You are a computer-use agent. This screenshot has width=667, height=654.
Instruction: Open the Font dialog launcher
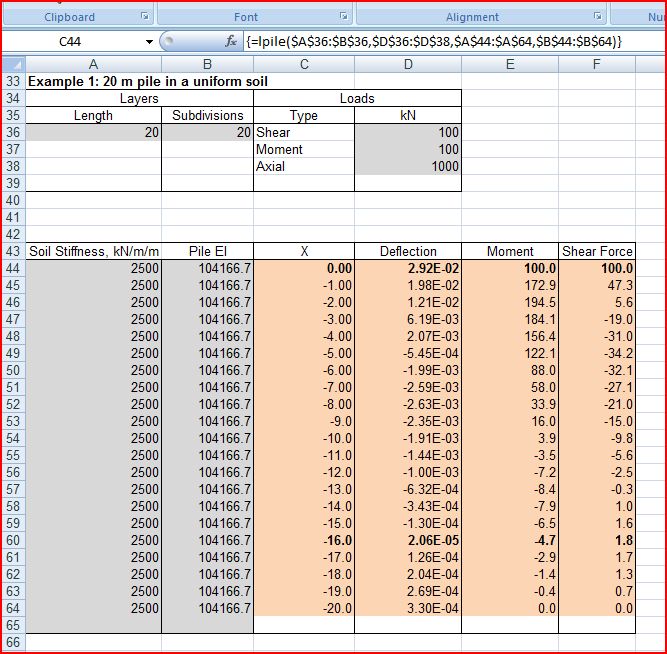[343, 17]
